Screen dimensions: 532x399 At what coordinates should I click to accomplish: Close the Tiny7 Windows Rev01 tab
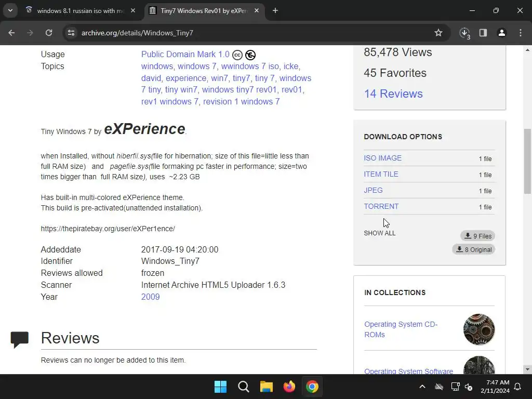[257, 11]
